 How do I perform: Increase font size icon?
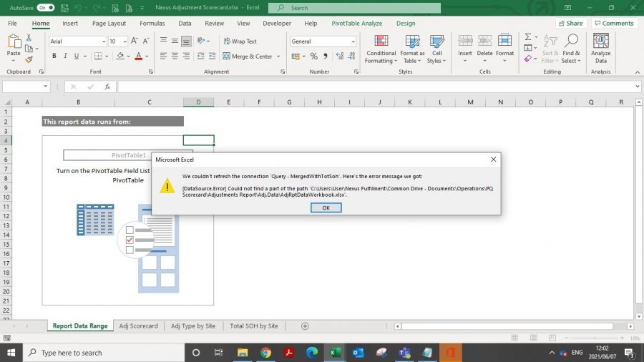pyautogui.click(x=135, y=41)
